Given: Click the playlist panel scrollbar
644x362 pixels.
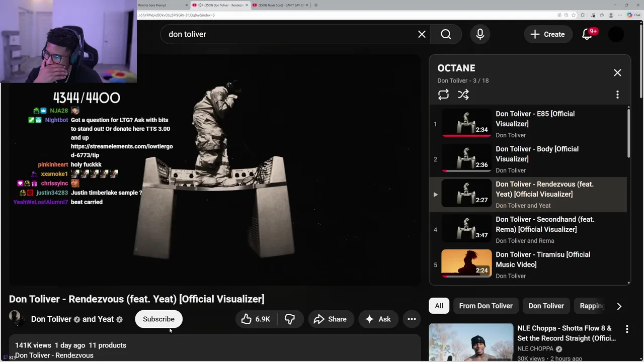Looking at the screenshot, I should [628, 133].
